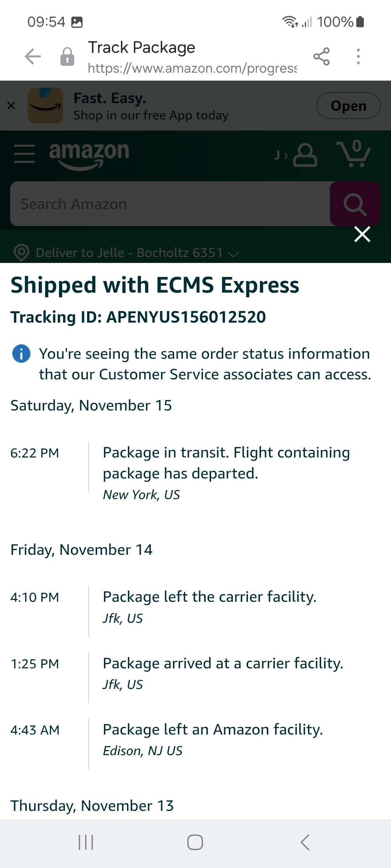Tap the delivery location pin icon
This screenshot has width=391, height=868.
[21, 252]
